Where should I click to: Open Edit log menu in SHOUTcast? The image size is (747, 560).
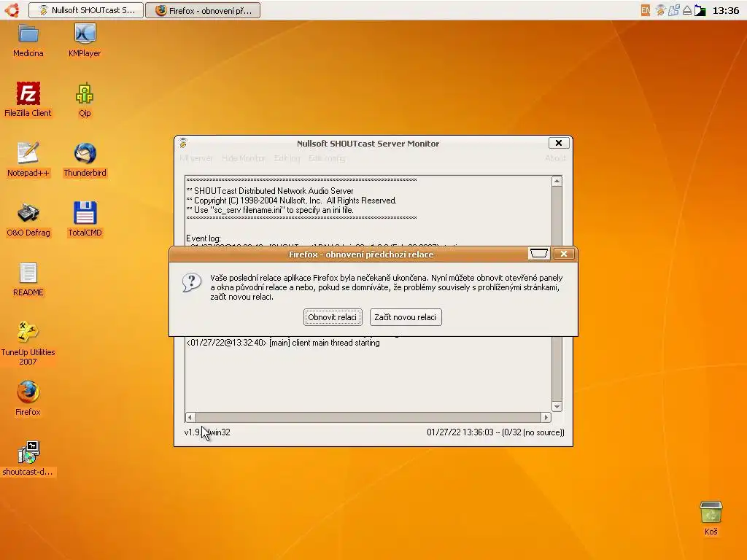287,158
